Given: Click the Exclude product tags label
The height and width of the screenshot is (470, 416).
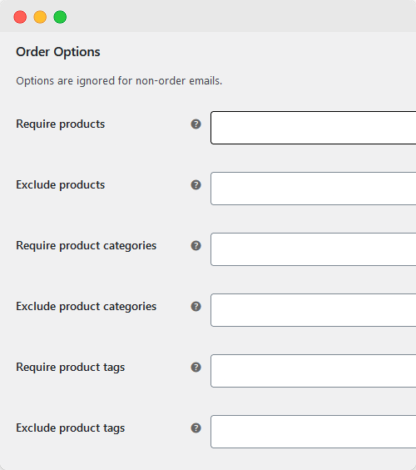Looking at the screenshot, I should 70,428.
